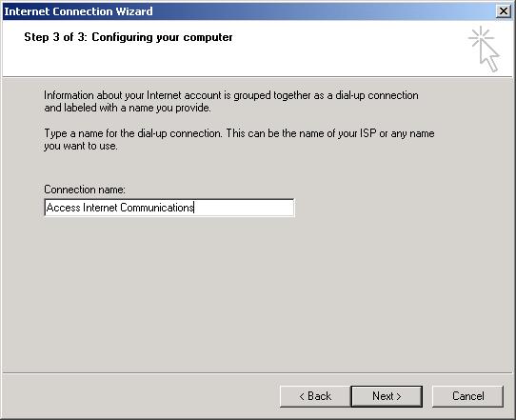This screenshot has width=516, height=420.
Task: Click the ISP mention in the instructions
Action: point(367,133)
